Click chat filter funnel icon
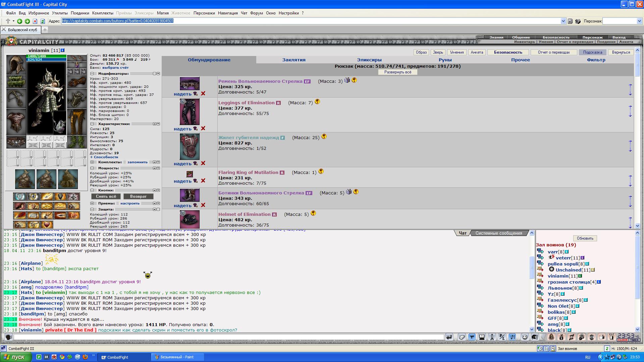The image size is (644, 362). 472,337
